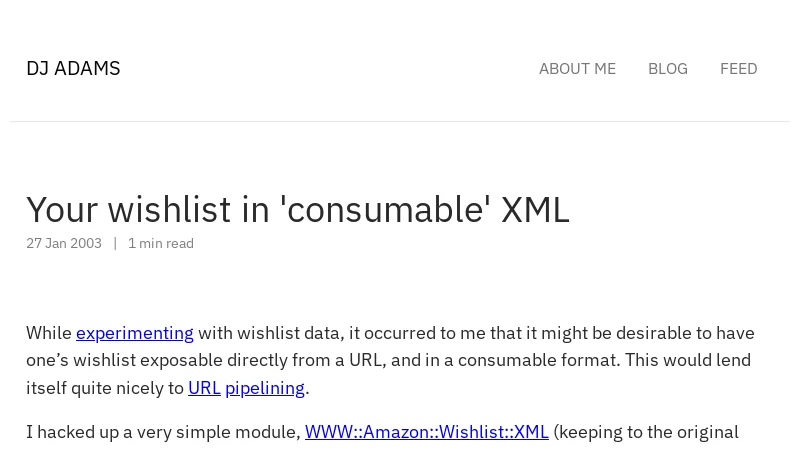Visit the 'pipelining' link
800x450 pixels.
point(264,388)
